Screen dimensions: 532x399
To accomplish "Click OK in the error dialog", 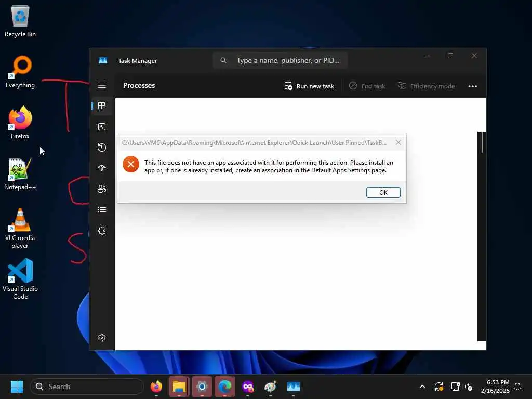I will (x=383, y=192).
